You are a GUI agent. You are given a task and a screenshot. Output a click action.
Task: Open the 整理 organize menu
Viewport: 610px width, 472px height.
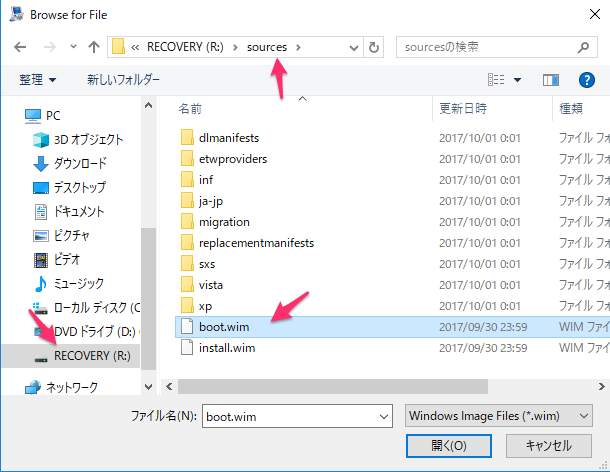pyautogui.click(x=38, y=80)
